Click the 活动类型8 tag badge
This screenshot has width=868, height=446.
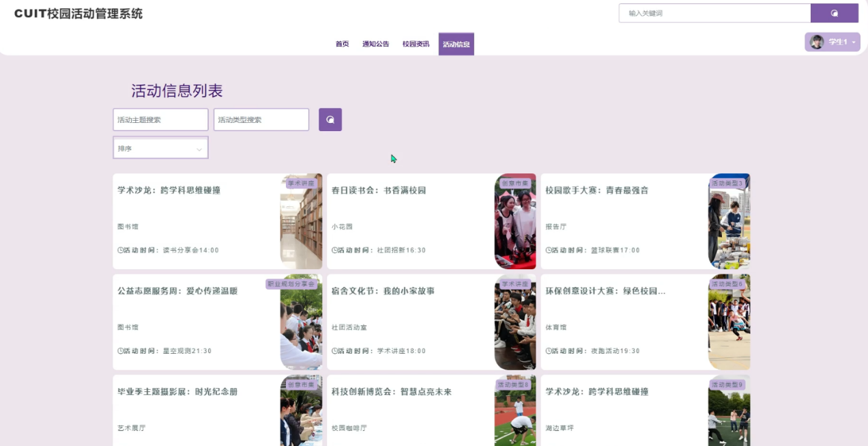pos(514,385)
